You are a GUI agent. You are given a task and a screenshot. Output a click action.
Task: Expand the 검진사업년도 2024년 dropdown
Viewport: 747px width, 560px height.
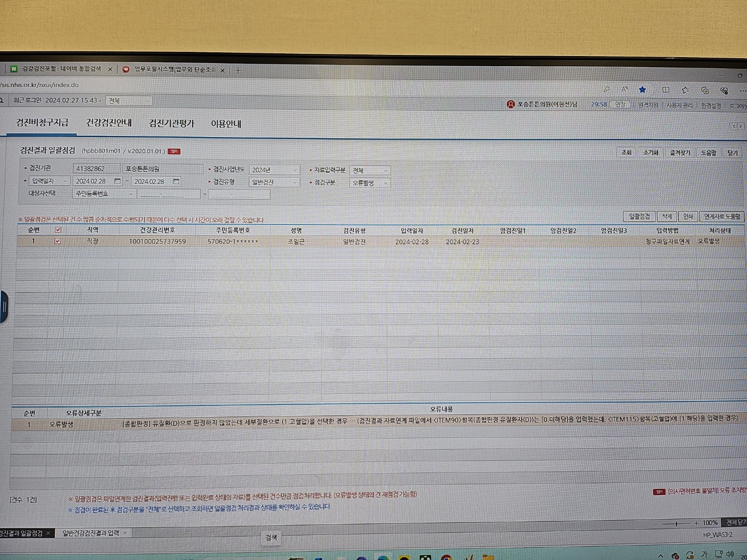(x=274, y=170)
